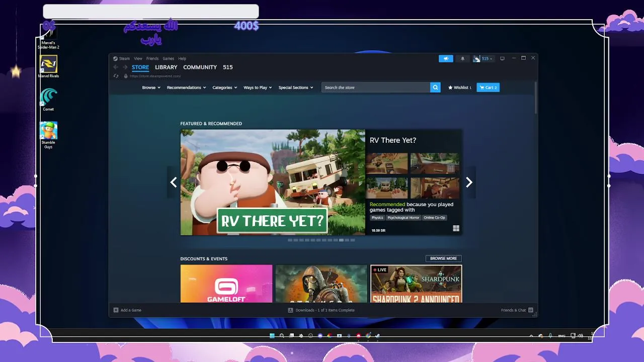The width and height of the screenshot is (644, 362).
Task: Open the 515 profile tab
Action: [x=228, y=67]
